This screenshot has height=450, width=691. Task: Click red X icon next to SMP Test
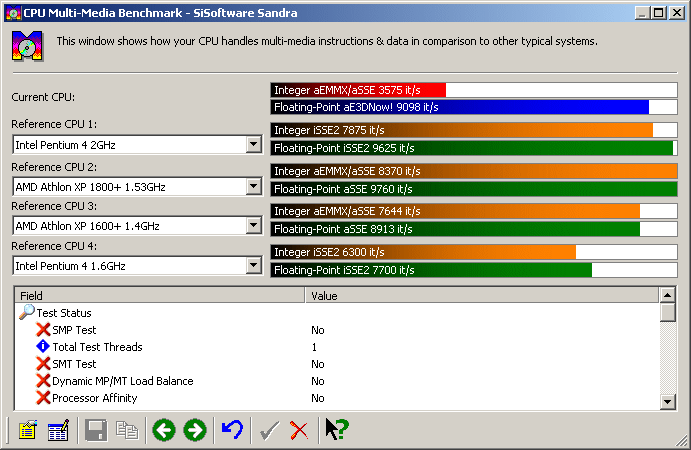click(43, 329)
